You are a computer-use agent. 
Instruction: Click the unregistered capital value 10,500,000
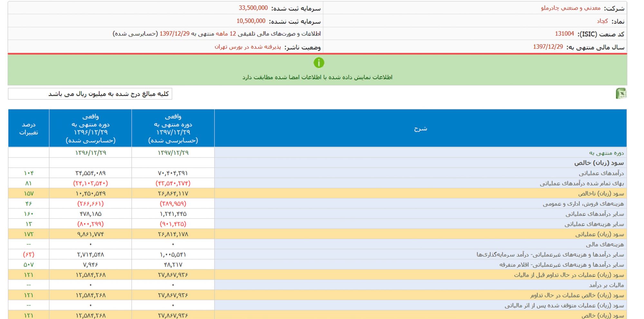click(x=251, y=21)
